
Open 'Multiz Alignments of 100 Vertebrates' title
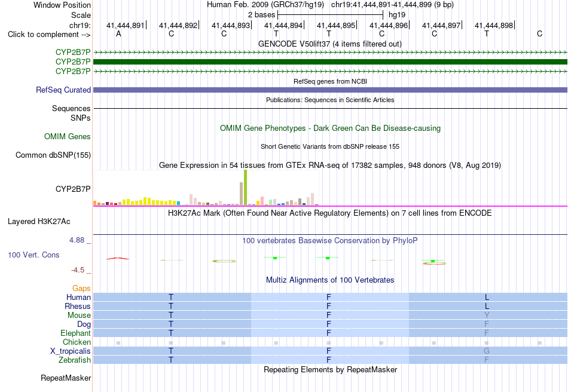330,280
